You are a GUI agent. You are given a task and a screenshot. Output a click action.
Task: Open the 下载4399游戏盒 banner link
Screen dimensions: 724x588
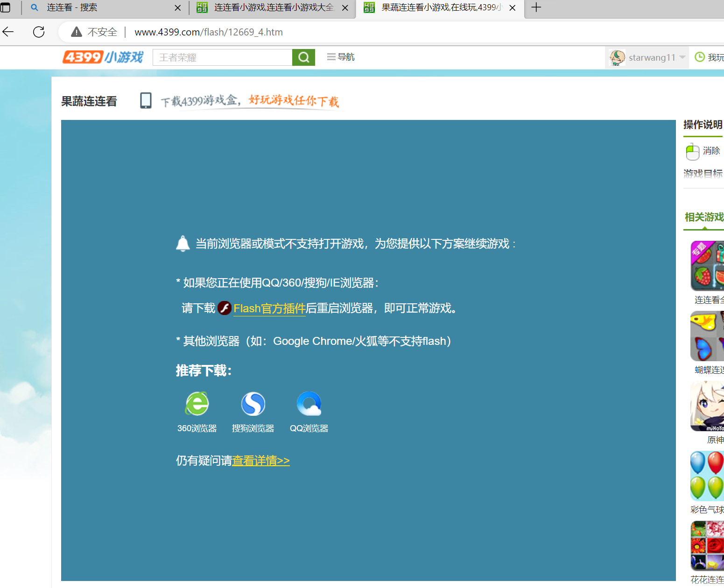click(x=250, y=101)
